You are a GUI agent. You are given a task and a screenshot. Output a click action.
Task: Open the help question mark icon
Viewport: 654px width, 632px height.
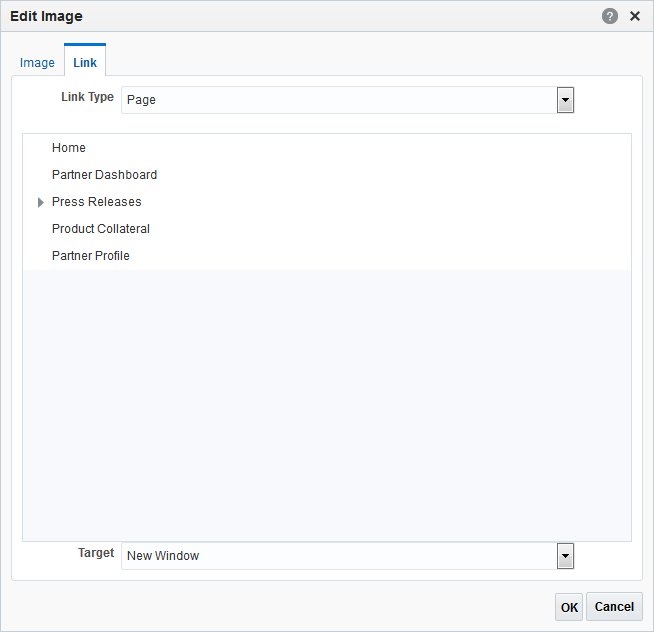pos(609,16)
